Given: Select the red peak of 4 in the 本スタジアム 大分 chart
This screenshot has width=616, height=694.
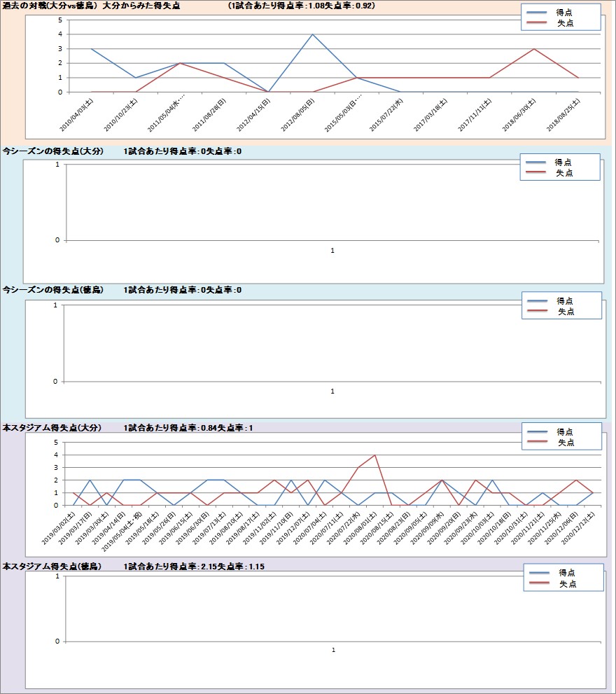Looking at the screenshot, I should (375, 455).
